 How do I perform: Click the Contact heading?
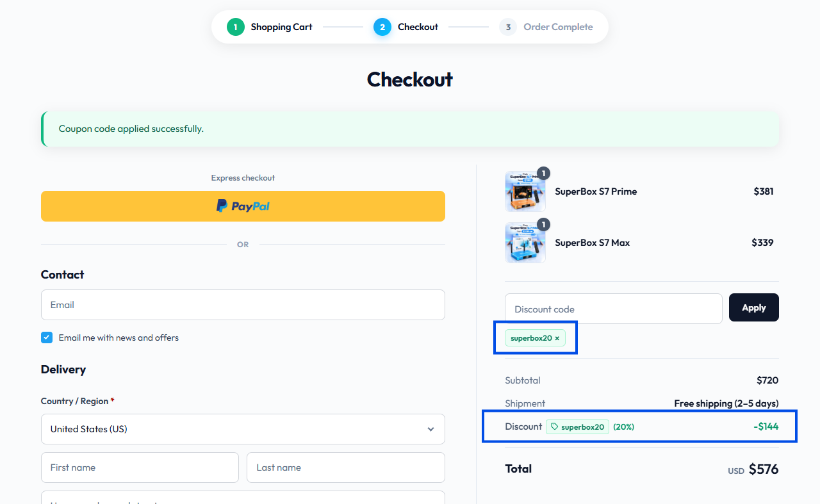pyautogui.click(x=62, y=275)
